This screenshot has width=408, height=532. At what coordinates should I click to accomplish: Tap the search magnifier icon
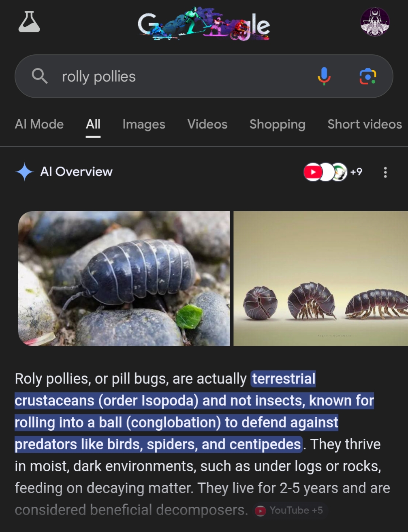tap(40, 76)
